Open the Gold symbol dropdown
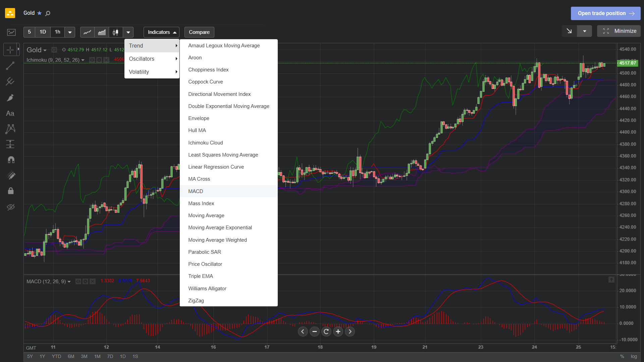The image size is (644, 362). click(37, 50)
